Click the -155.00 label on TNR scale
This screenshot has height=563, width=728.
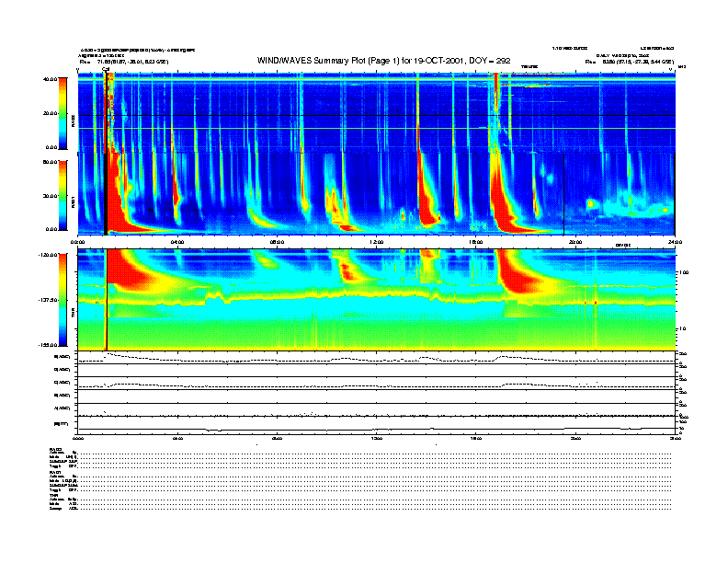click(48, 345)
